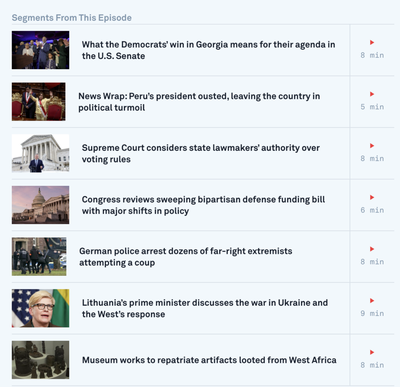
Task: Open headline about Democrats' win in Georgia
Action: point(208,50)
